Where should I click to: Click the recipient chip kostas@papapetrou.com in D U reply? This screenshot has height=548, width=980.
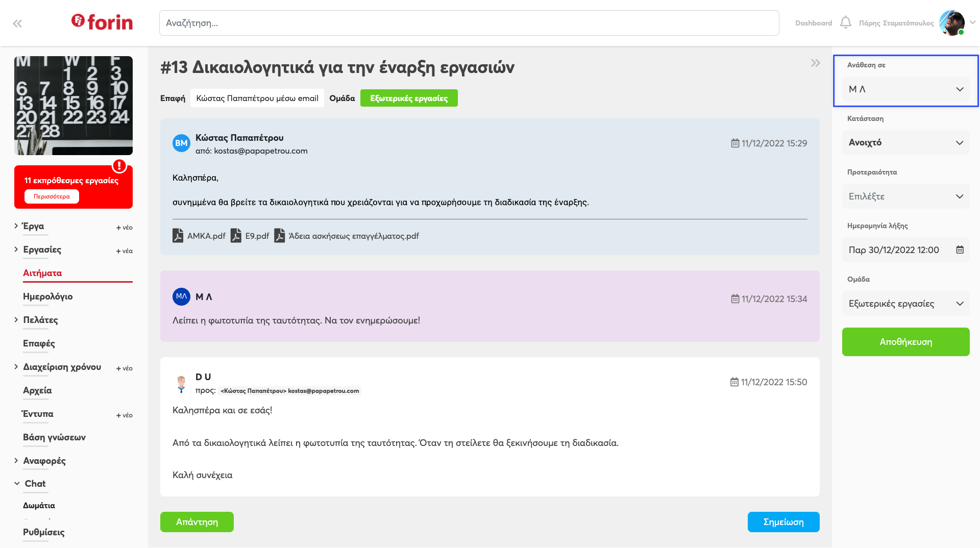pyautogui.click(x=290, y=391)
